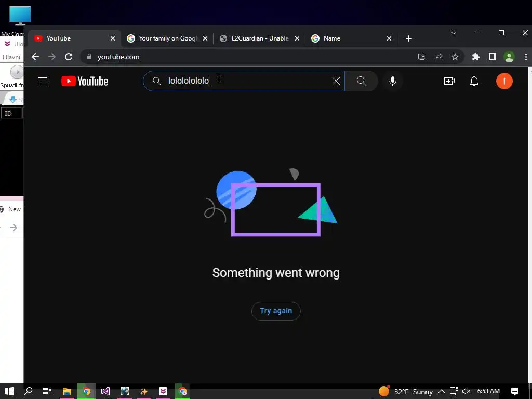Screen dimensions: 532x399
Task: Click the Hlavní tab in background window
Action: coord(11,57)
